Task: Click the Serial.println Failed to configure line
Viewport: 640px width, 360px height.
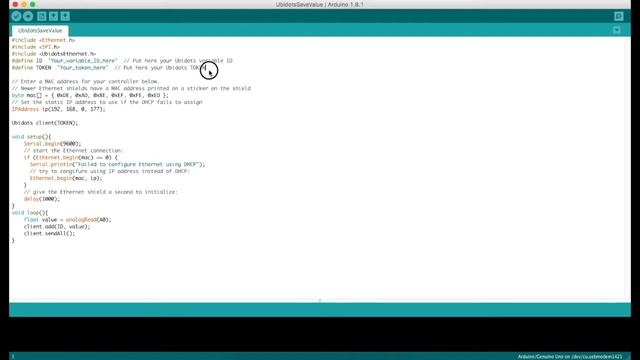Action: tap(118, 164)
